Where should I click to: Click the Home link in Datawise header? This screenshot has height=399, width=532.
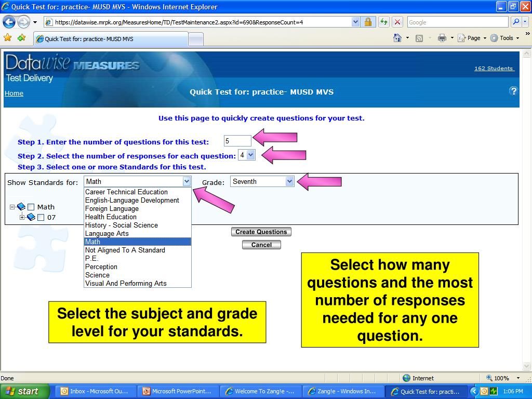click(14, 94)
